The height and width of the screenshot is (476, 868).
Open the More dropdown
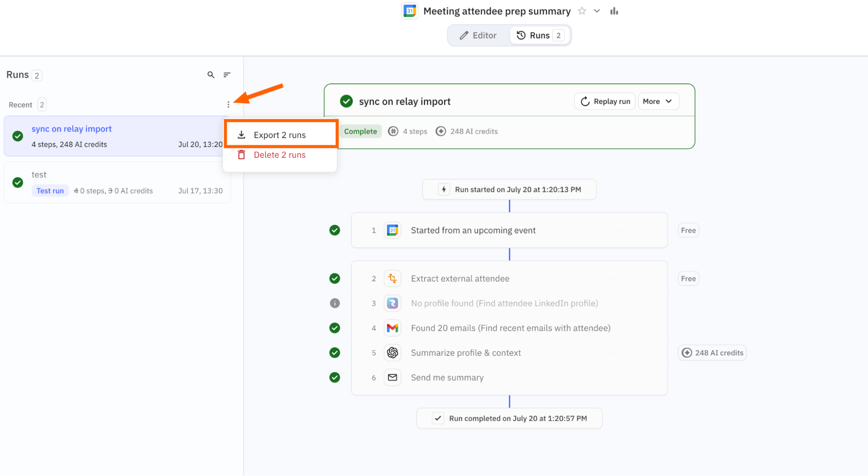click(x=658, y=101)
